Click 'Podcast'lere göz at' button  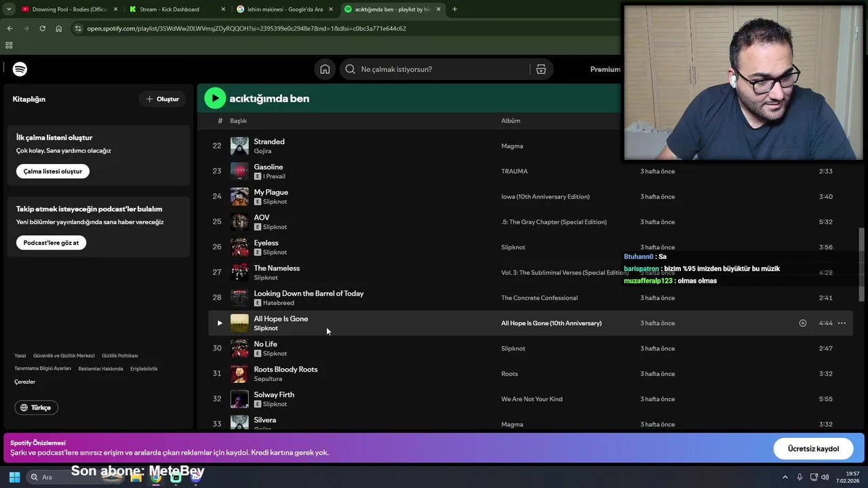coord(51,243)
